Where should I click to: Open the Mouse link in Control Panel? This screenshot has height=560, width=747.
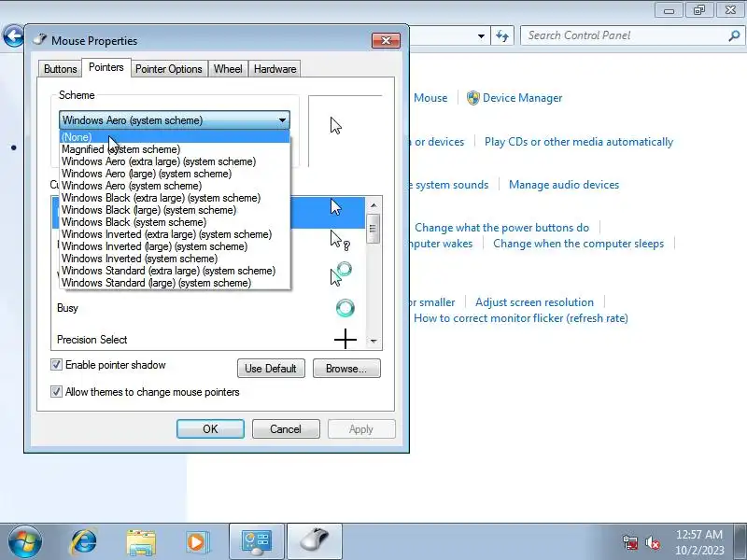pyautogui.click(x=430, y=98)
